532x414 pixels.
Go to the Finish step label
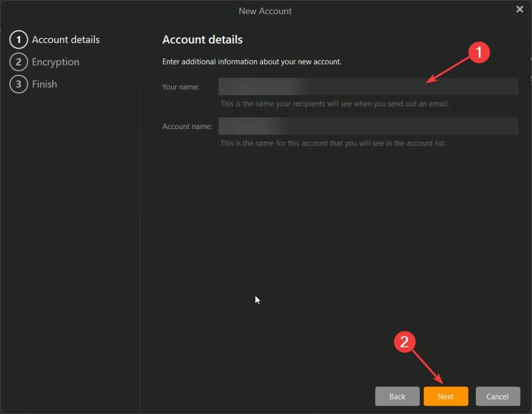tap(44, 84)
